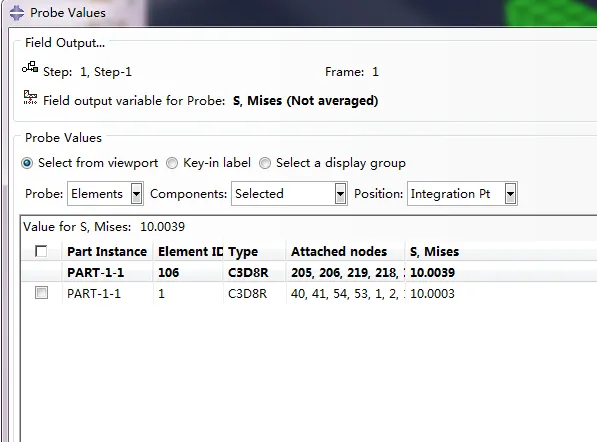Click the 'Step: 1, Step-1' text
This screenshot has width=597, height=442.
pos(87,72)
